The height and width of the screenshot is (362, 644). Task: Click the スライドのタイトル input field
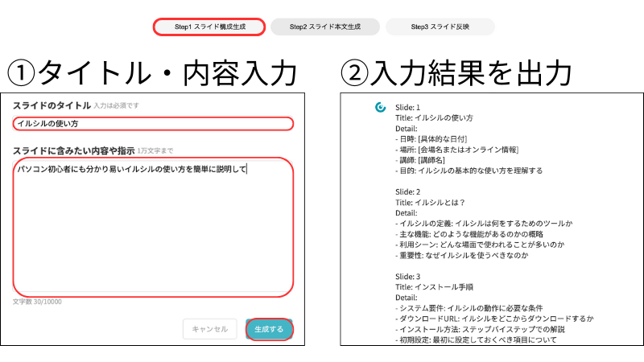pyautogui.click(x=153, y=124)
